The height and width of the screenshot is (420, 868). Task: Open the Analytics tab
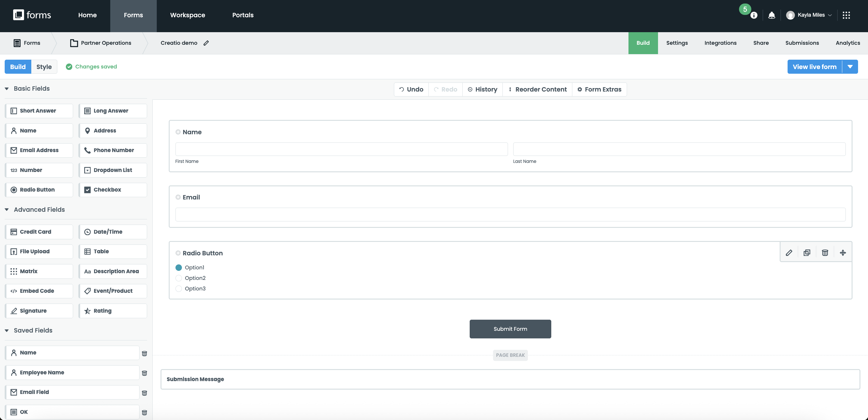click(x=848, y=43)
